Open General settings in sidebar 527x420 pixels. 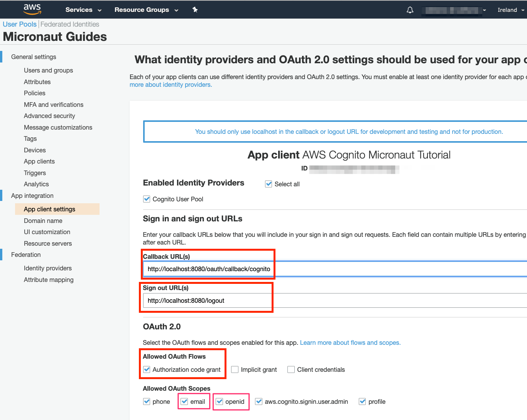(34, 57)
